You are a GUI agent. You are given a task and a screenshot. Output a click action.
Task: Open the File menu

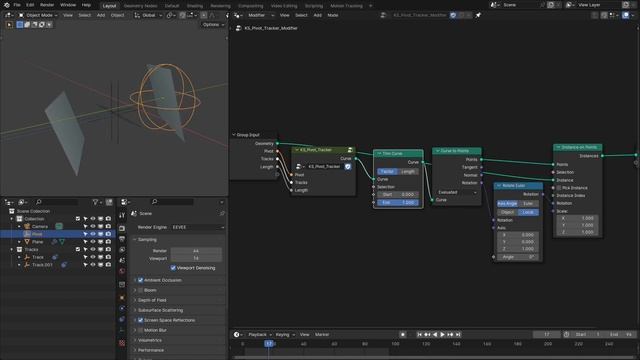point(17,5)
